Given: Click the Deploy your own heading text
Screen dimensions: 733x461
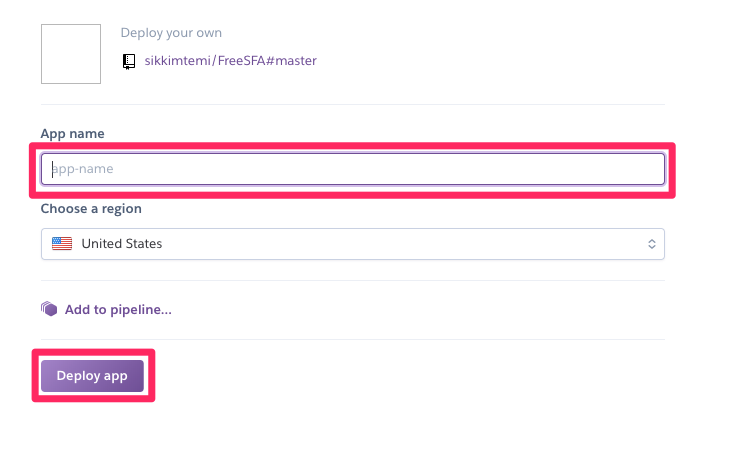Looking at the screenshot, I should pos(171,32).
